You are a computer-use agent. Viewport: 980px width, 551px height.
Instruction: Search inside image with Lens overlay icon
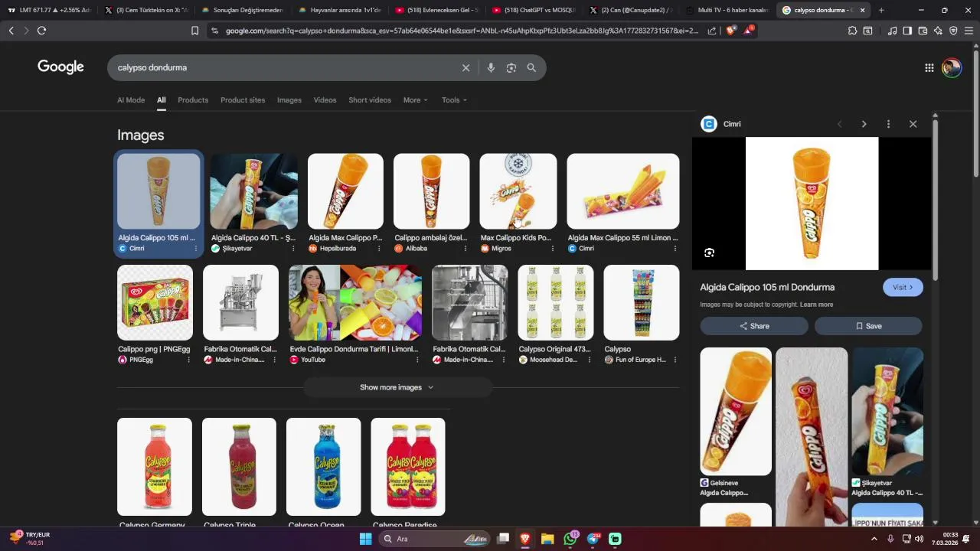709,253
